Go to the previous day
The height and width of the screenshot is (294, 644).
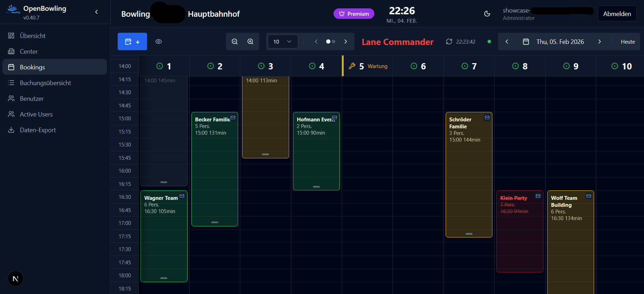(x=507, y=42)
